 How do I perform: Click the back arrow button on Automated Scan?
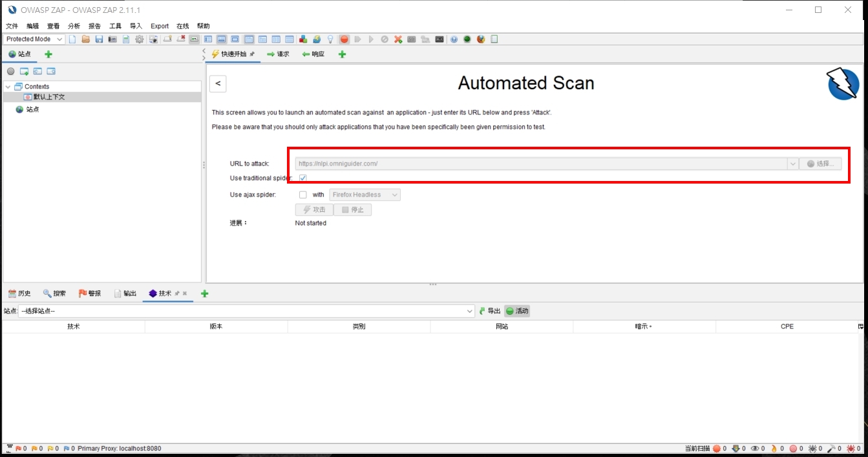coord(217,83)
